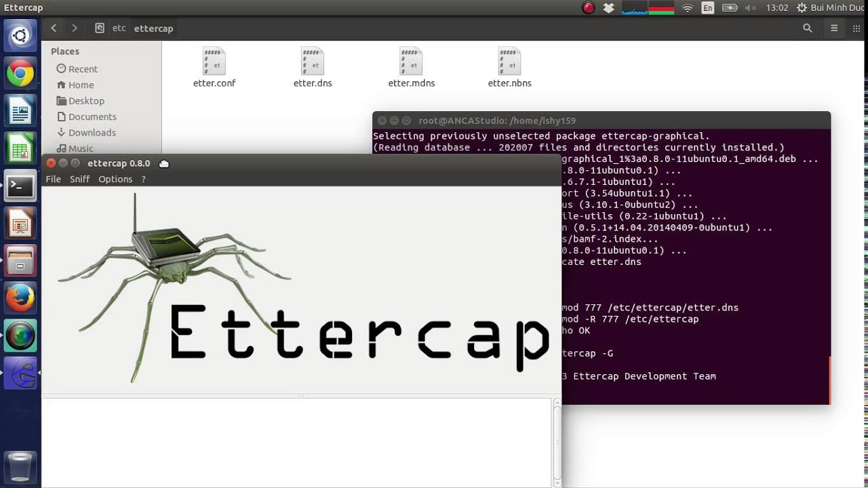Go back in the file manager

pos(54,28)
